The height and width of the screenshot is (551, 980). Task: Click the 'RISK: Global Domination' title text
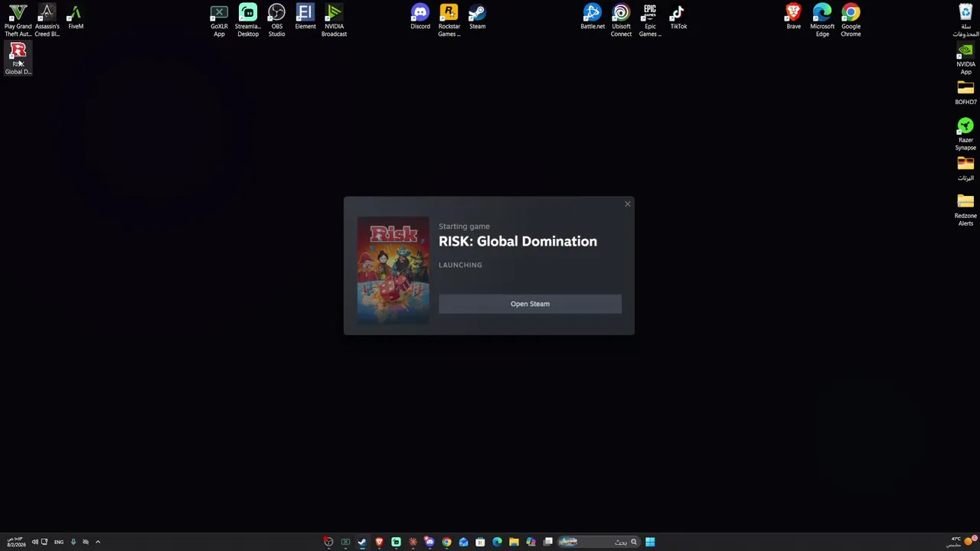(518, 241)
